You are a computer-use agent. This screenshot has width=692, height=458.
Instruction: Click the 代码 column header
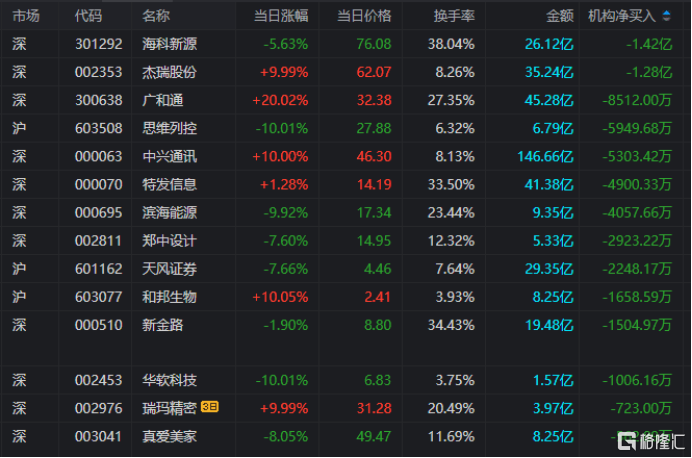pos(88,16)
